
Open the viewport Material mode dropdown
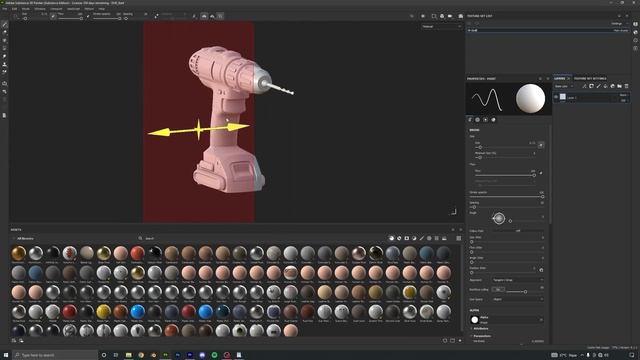click(x=441, y=27)
